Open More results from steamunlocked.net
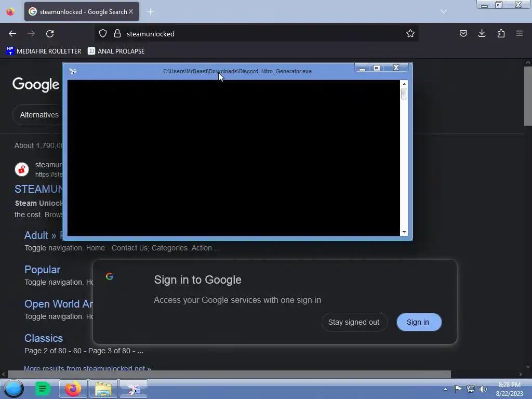 [87, 368]
